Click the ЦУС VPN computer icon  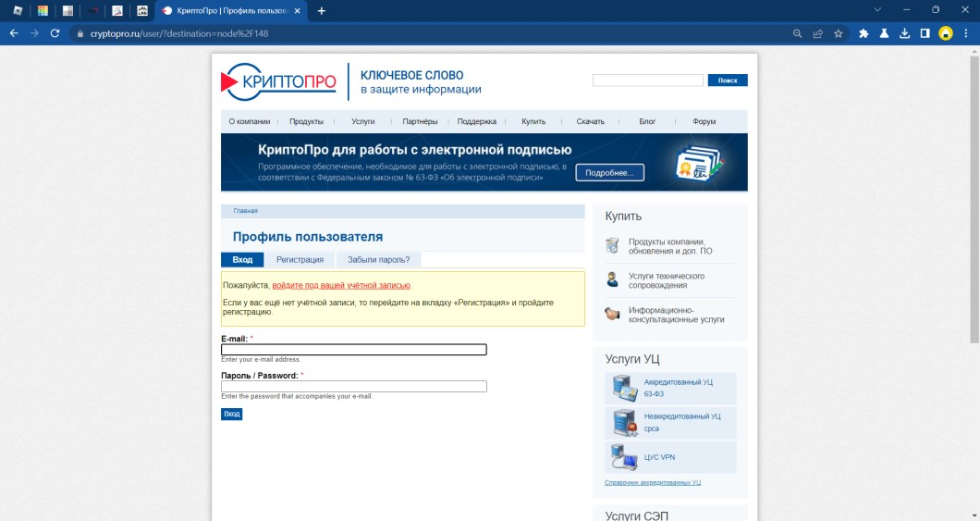pyautogui.click(x=624, y=456)
